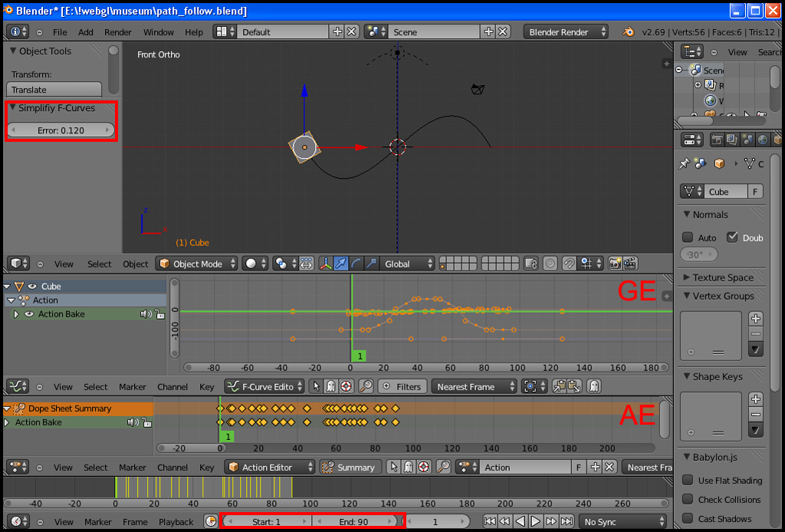Open the Nearest Frame dropdown in F-Curve header
Viewport: 785px width, 532px height.
(474, 386)
